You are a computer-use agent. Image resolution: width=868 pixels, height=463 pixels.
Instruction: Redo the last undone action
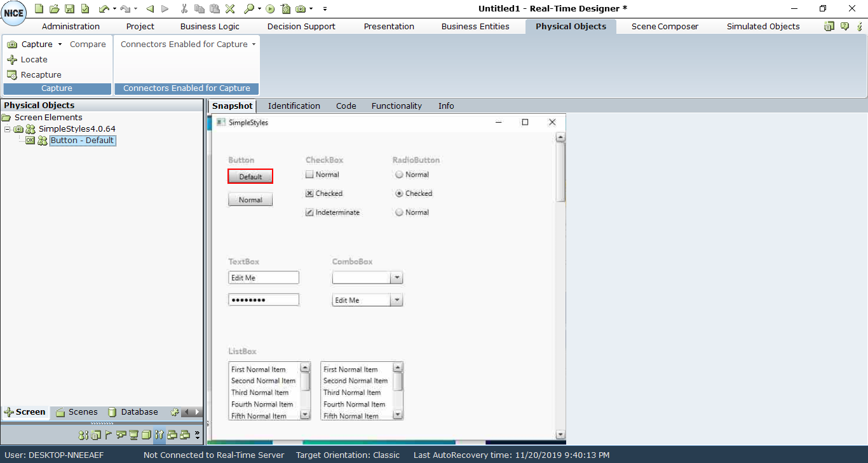(x=125, y=8)
